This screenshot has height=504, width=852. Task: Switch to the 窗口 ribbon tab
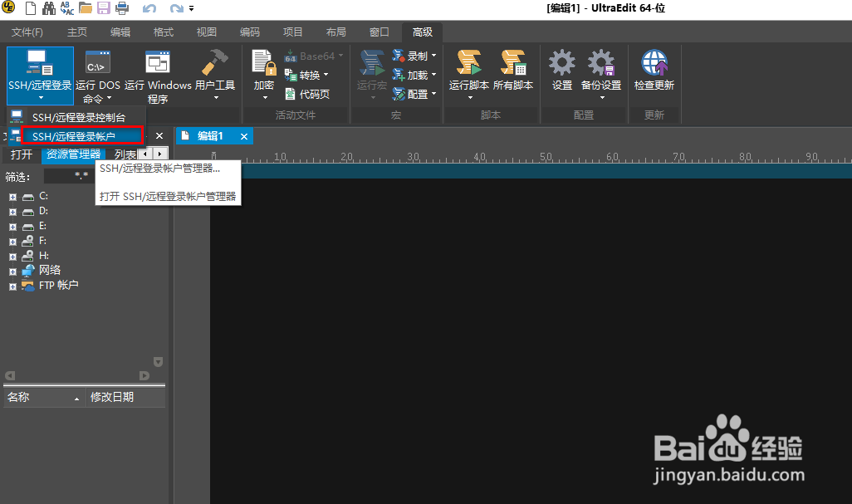point(379,32)
